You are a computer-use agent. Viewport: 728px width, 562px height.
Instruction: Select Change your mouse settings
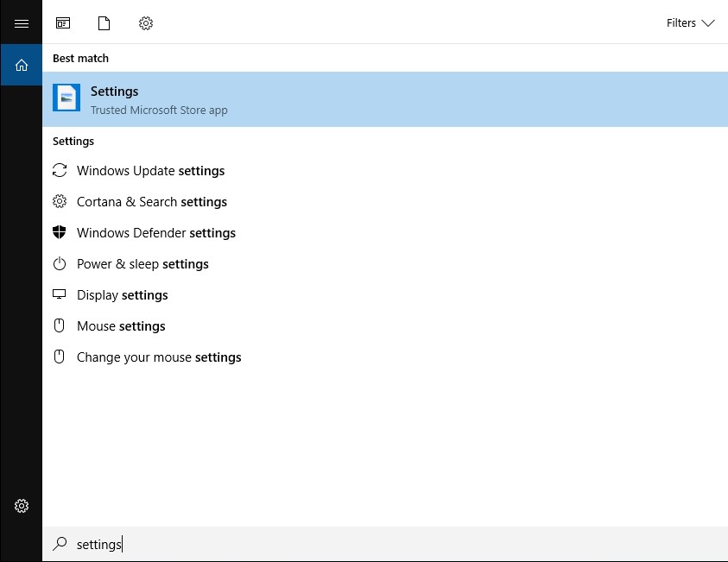[x=159, y=357]
